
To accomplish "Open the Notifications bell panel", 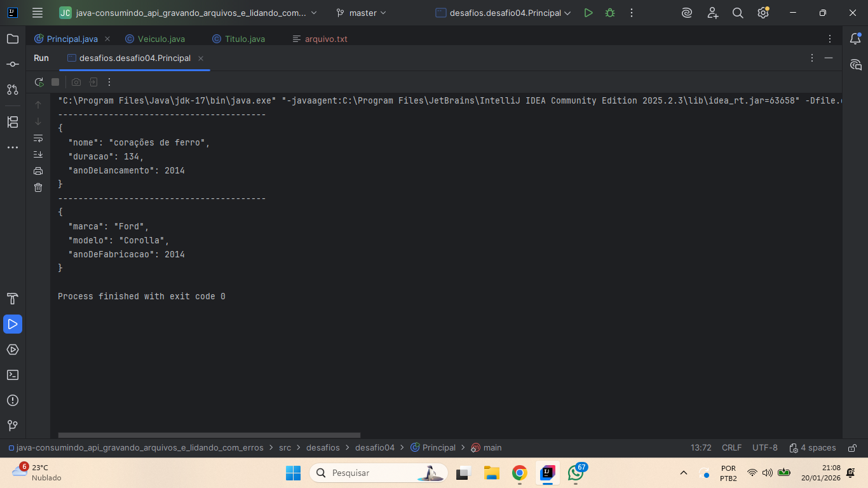I will point(855,39).
